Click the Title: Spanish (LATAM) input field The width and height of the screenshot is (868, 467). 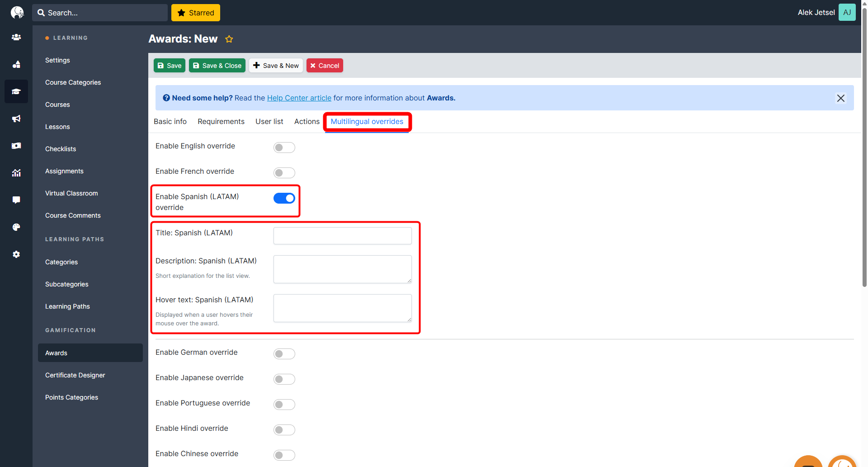pyautogui.click(x=342, y=236)
